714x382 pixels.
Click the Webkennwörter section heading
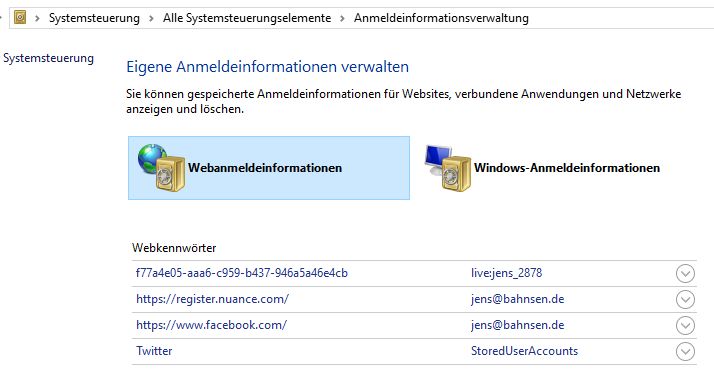pyautogui.click(x=174, y=248)
